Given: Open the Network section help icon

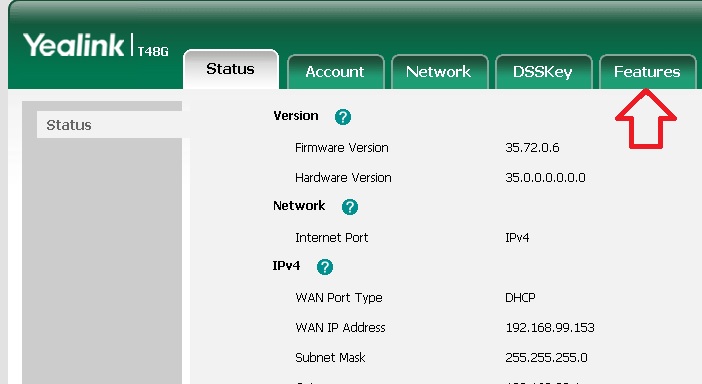Looking at the screenshot, I should click(350, 207).
